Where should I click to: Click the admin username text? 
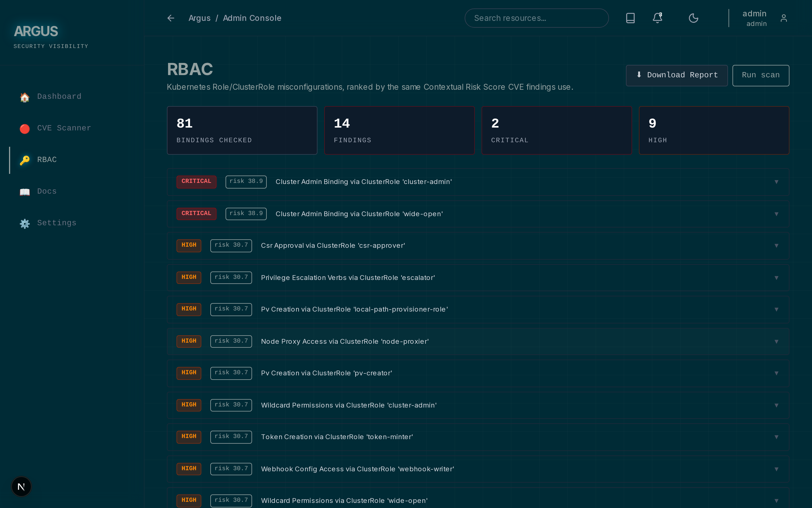[x=754, y=14]
